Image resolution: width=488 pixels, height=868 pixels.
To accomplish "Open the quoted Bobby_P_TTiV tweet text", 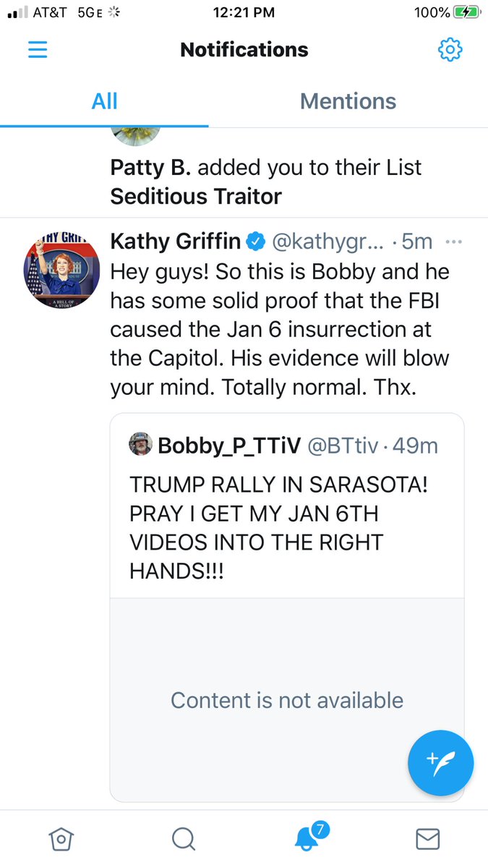I will tap(278, 528).
